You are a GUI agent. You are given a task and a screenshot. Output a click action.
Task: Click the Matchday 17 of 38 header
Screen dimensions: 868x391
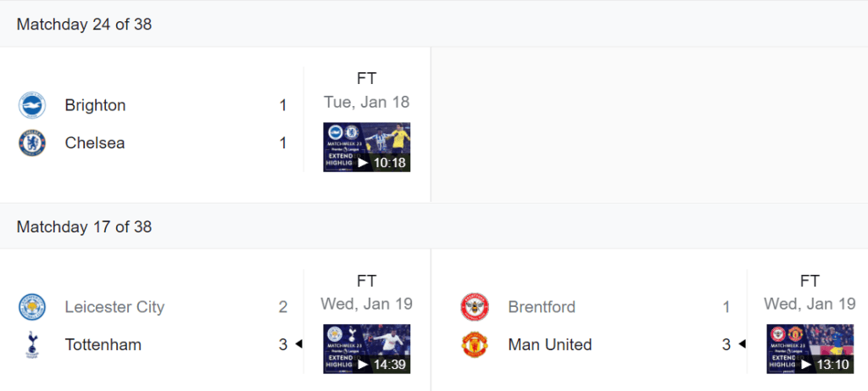[x=84, y=226]
